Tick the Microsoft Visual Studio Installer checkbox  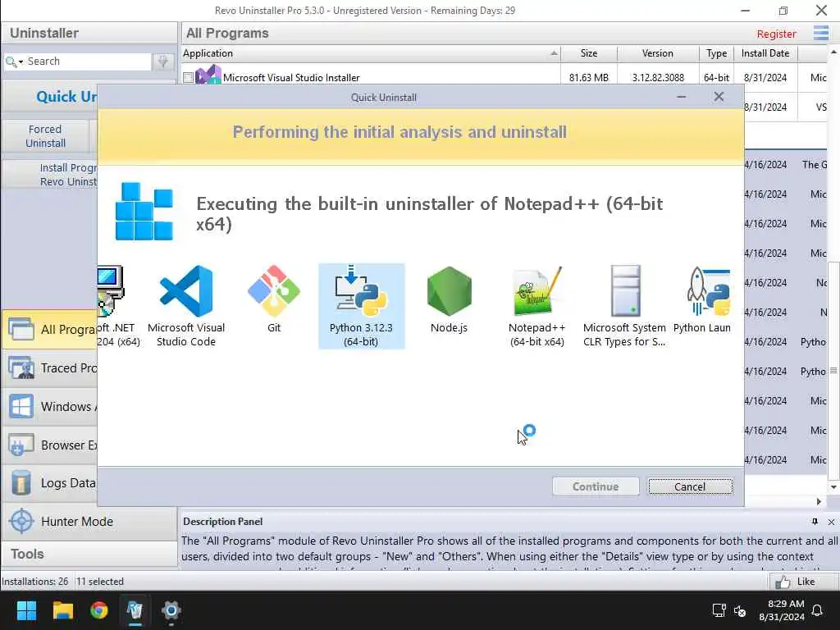tap(188, 78)
